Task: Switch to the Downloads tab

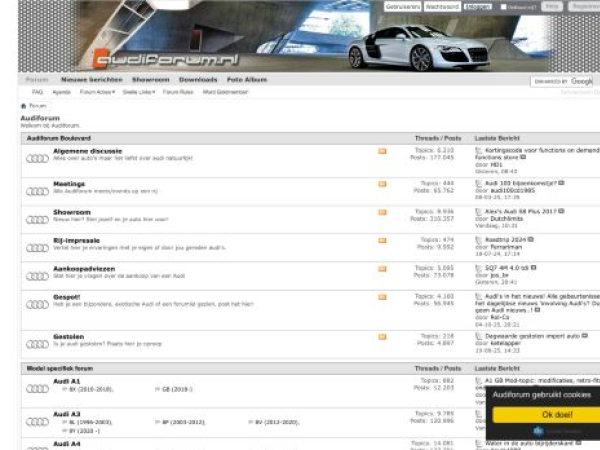Action: click(198, 80)
